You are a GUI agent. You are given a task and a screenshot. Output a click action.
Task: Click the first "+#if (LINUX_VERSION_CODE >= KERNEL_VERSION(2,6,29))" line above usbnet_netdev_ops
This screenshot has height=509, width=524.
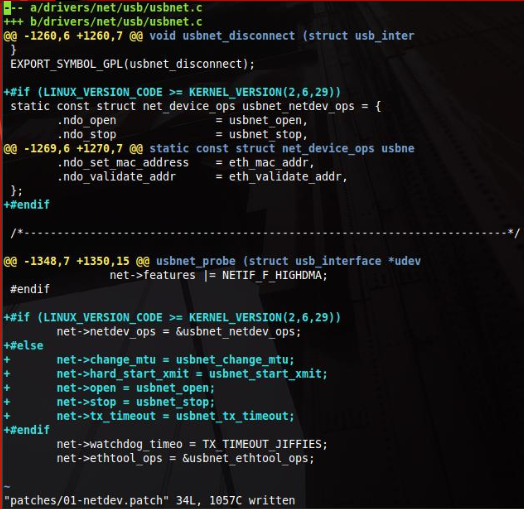tap(172, 92)
